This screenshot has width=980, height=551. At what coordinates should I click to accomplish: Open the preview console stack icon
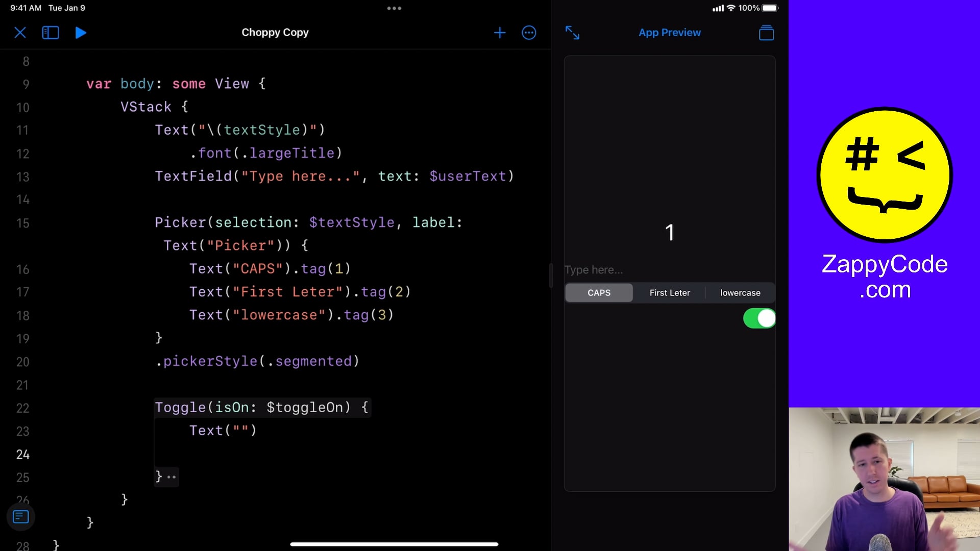click(x=766, y=33)
